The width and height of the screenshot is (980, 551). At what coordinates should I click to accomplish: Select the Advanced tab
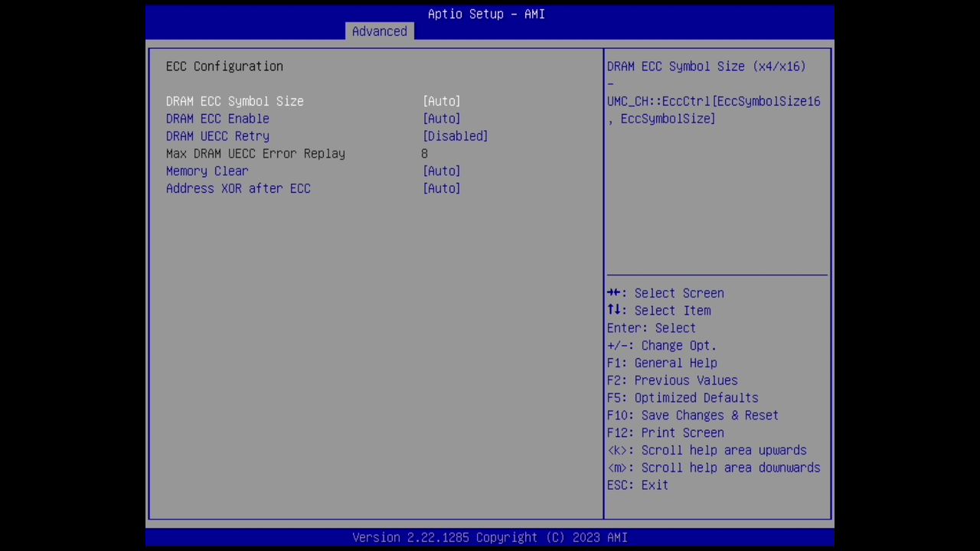click(380, 31)
